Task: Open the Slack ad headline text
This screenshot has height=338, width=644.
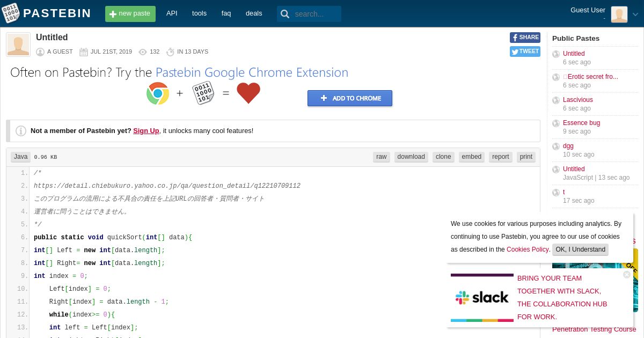Action: coord(562,298)
